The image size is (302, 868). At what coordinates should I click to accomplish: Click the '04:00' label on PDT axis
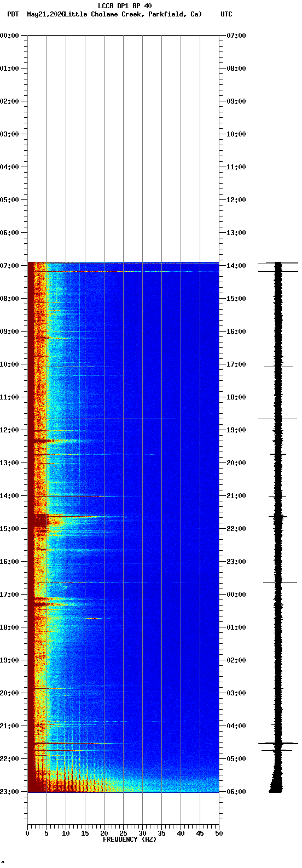pos(10,167)
